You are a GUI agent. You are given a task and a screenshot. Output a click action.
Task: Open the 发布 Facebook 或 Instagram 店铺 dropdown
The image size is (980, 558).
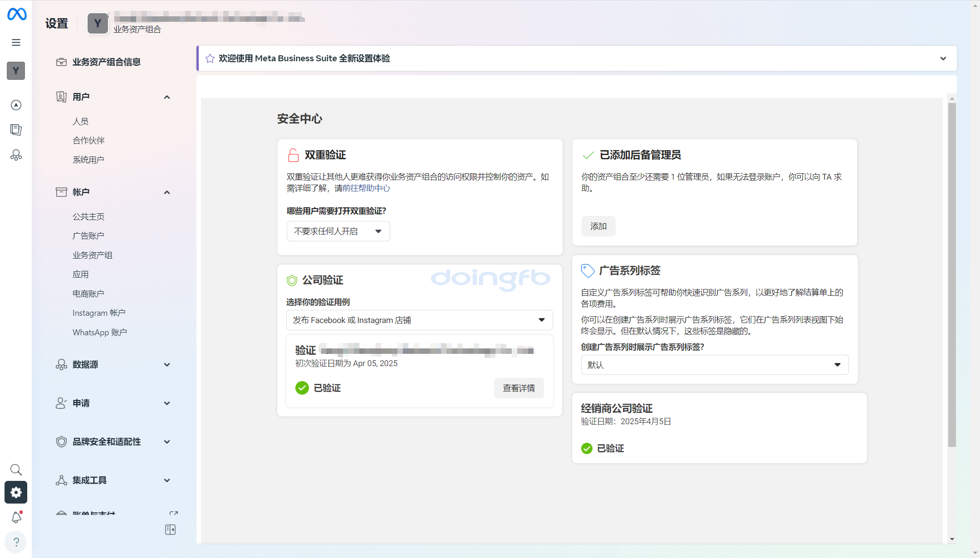tap(419, 320)
